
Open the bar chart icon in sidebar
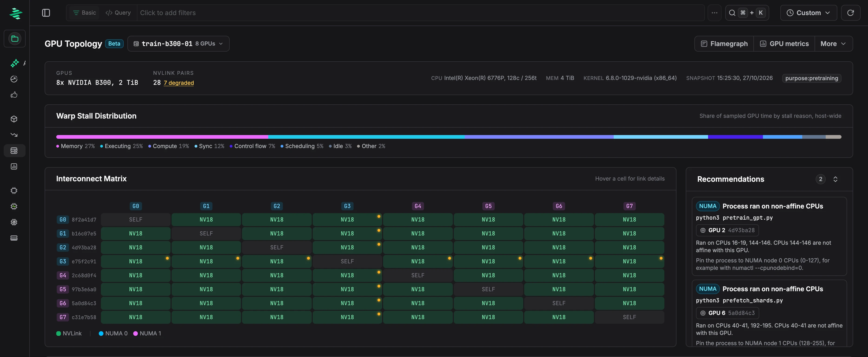14,166
